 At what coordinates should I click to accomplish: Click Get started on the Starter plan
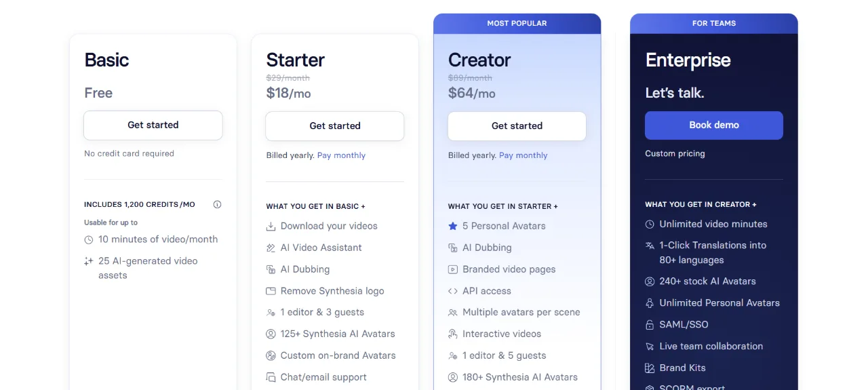tap(335, 126)
